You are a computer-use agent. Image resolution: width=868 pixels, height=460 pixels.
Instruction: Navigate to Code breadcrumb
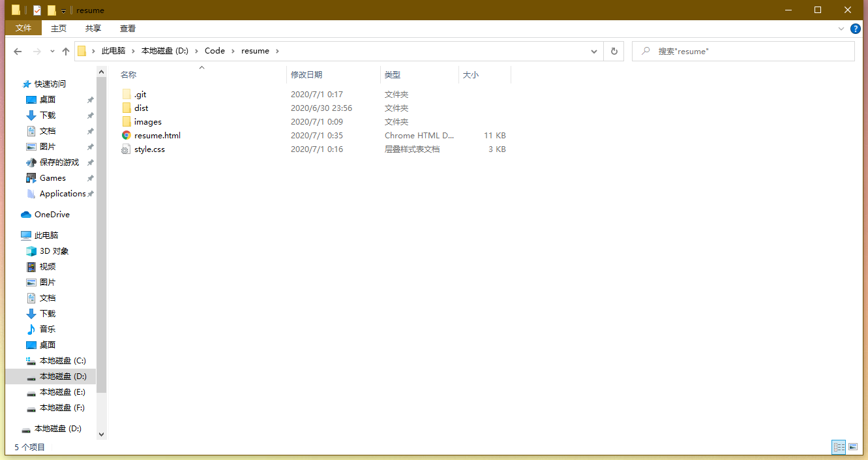click(215, 51)
